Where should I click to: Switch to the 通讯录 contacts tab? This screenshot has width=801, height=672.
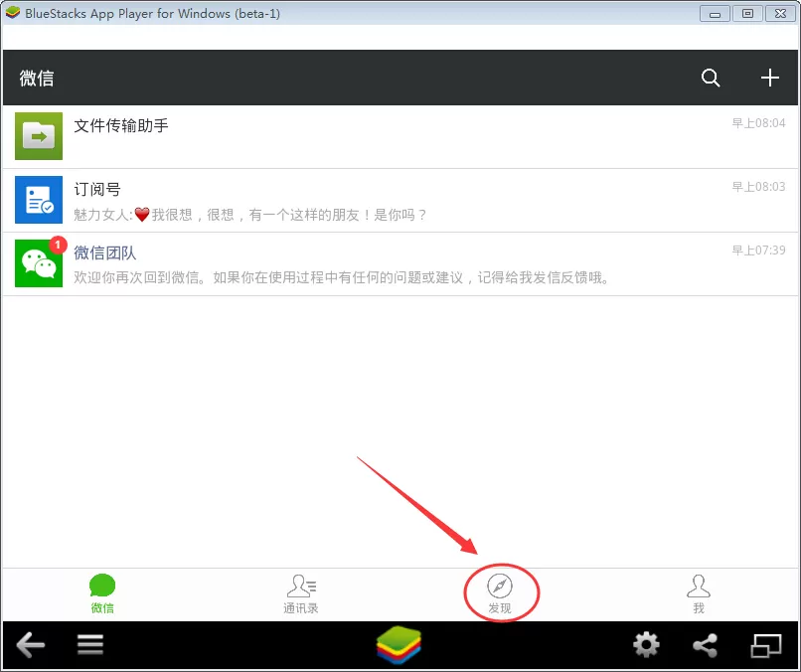[x=301, y=593]
